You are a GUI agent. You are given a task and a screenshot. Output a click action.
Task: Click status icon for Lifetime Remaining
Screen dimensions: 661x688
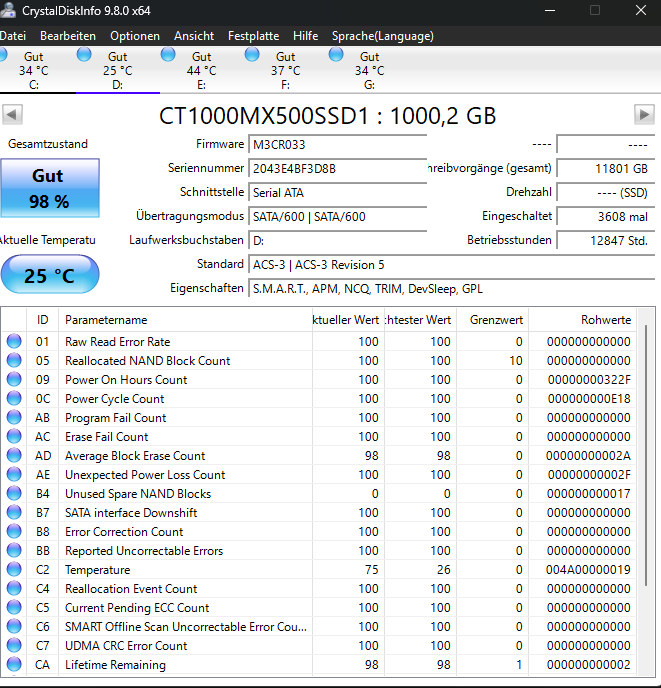click(14, 664)
